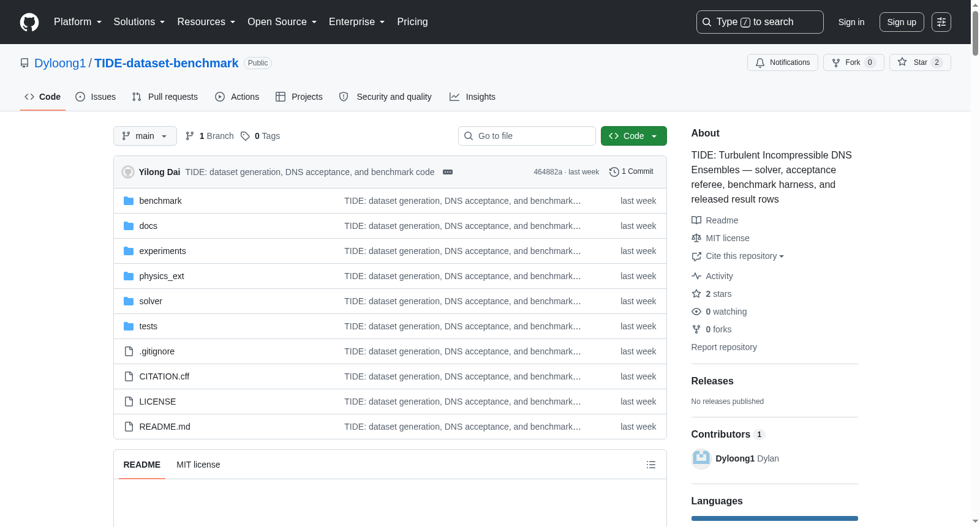Click the repository book icon beside Dyloong1

point(24,63)
